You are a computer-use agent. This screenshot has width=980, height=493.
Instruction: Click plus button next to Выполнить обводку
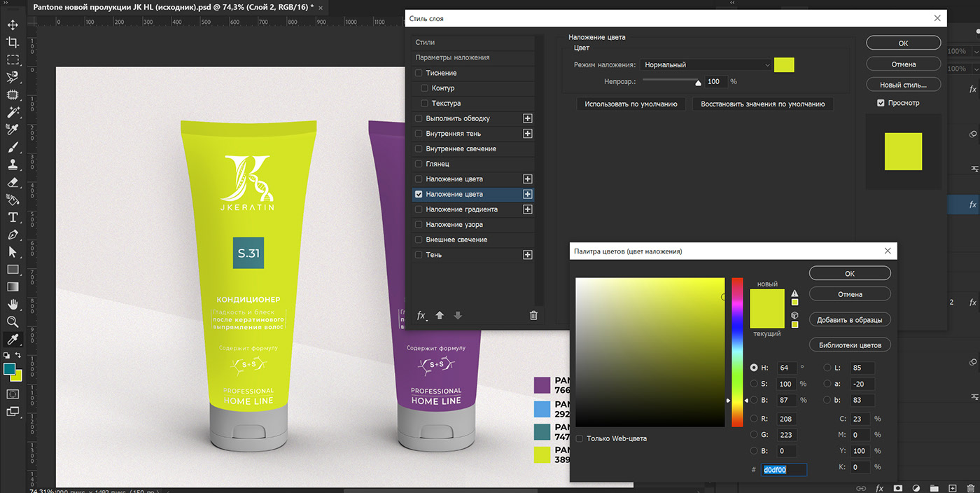pyautogui.click(x=528, y=118)
